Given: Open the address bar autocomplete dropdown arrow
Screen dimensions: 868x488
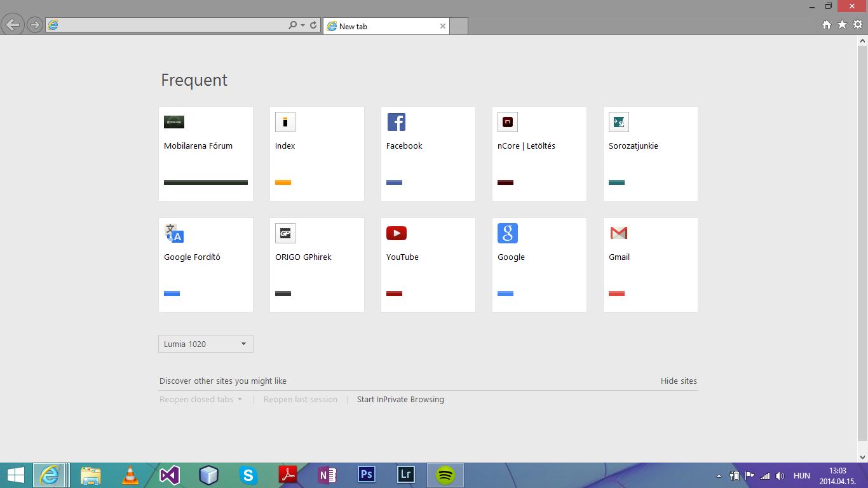Looking at the screenshot, I should tap(303, 25).
